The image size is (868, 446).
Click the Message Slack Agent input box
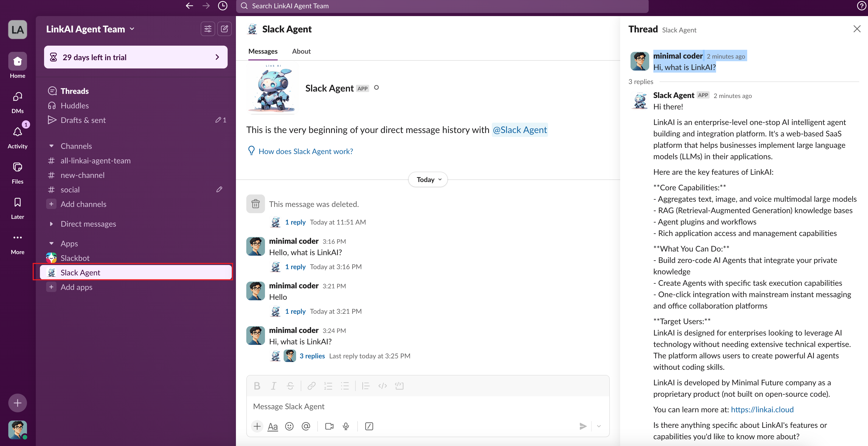click(x=428, y=407)
